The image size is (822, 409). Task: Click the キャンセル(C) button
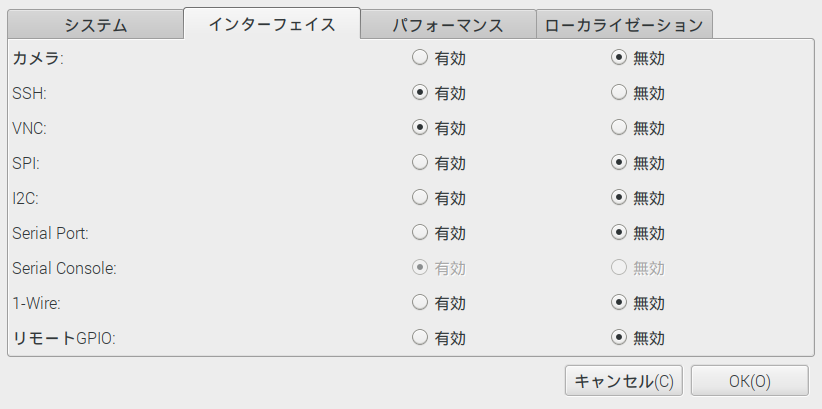click(624, 381)
